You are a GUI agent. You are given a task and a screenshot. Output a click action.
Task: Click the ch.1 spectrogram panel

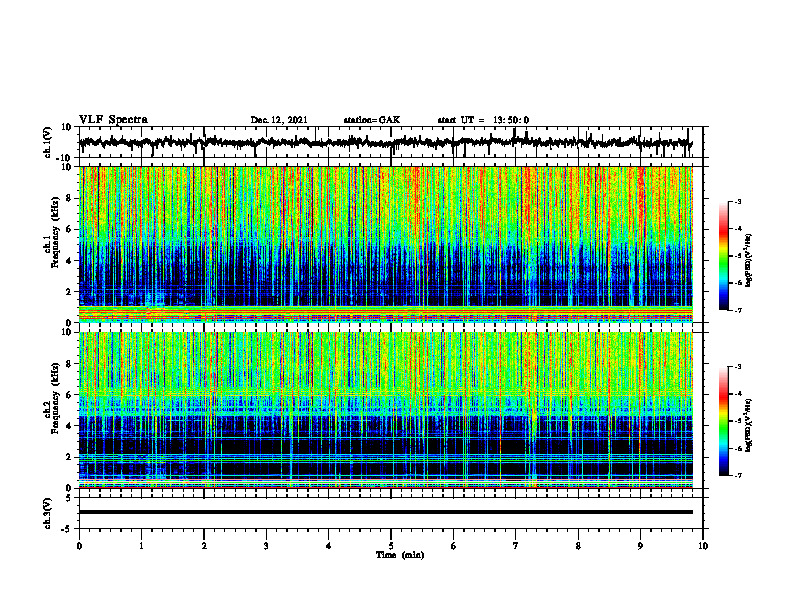tap(385, 244)
